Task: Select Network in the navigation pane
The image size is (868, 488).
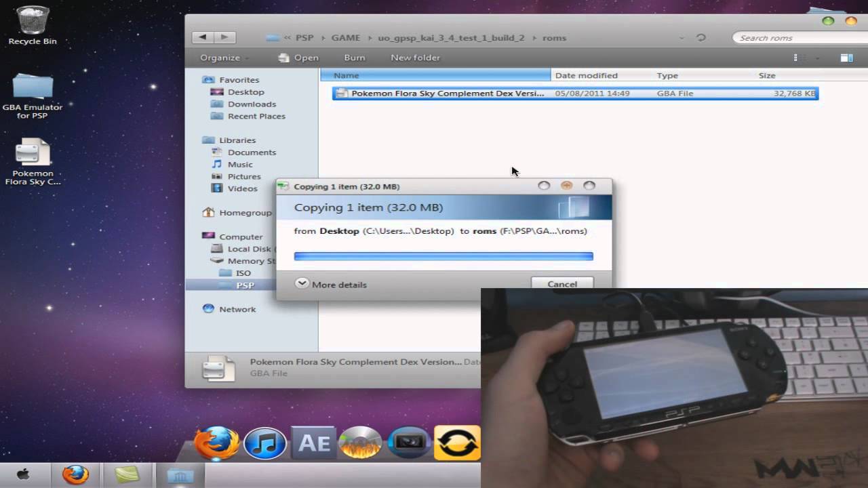Action: point(237,310)
